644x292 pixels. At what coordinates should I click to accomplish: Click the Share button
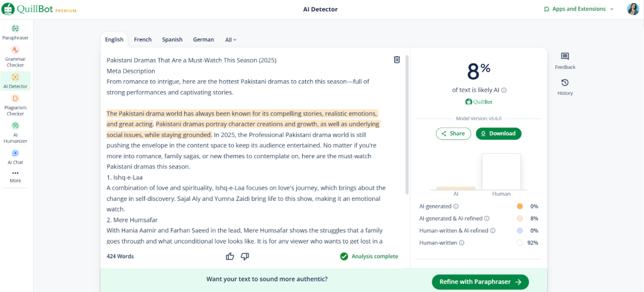(453, 133)
